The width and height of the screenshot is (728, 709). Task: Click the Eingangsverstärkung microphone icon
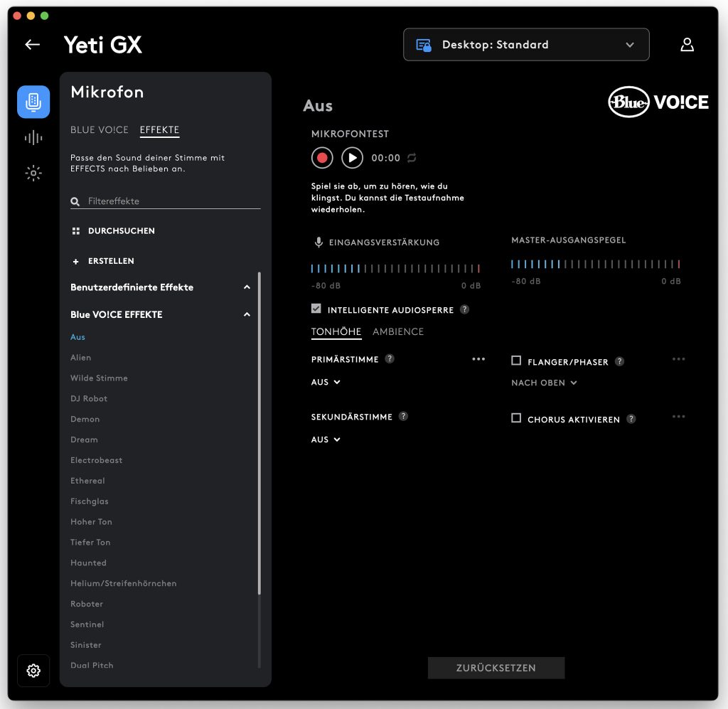[x=318, y=242]
